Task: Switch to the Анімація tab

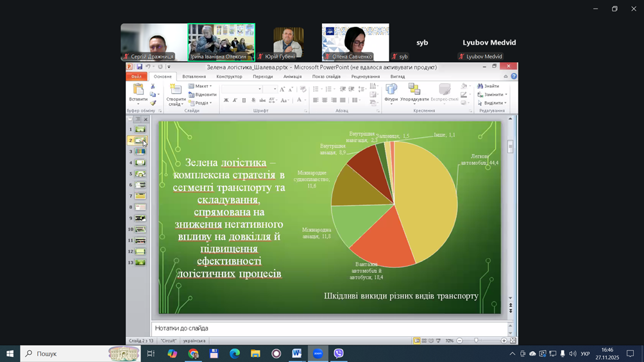Action: coord(292,76)
